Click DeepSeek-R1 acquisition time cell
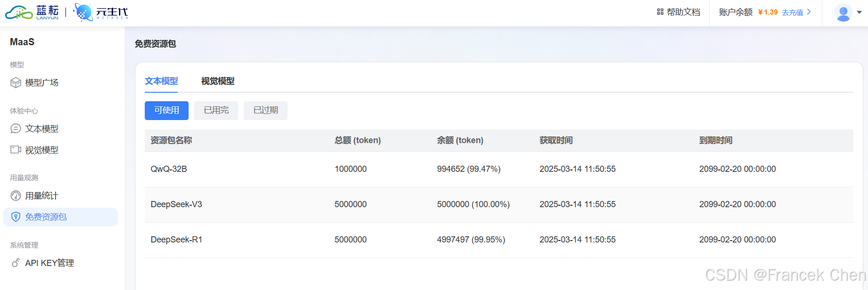 tap(578, 240)
